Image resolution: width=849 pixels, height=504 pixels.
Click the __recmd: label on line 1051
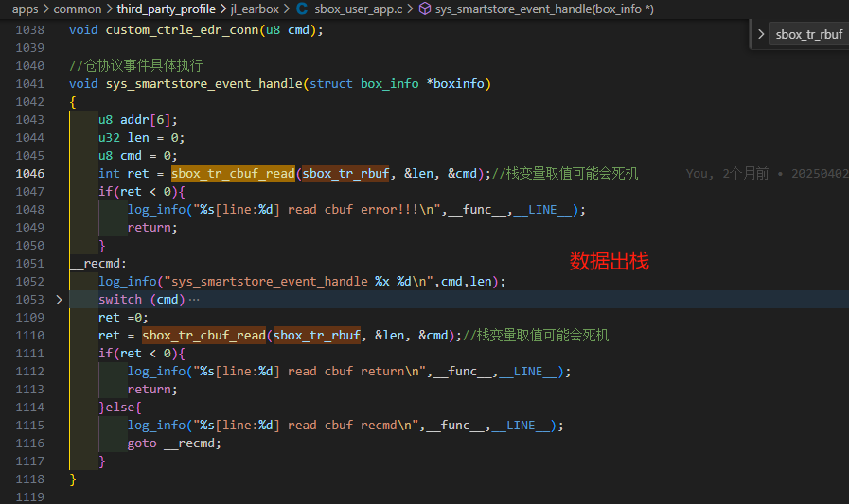pos(98,264)
